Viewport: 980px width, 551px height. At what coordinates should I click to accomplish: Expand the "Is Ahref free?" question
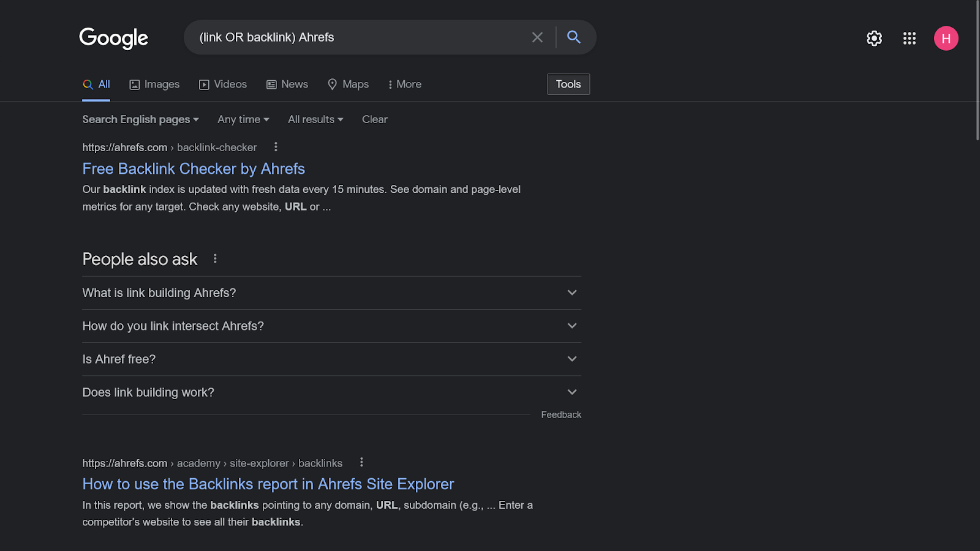click(331, 359)
